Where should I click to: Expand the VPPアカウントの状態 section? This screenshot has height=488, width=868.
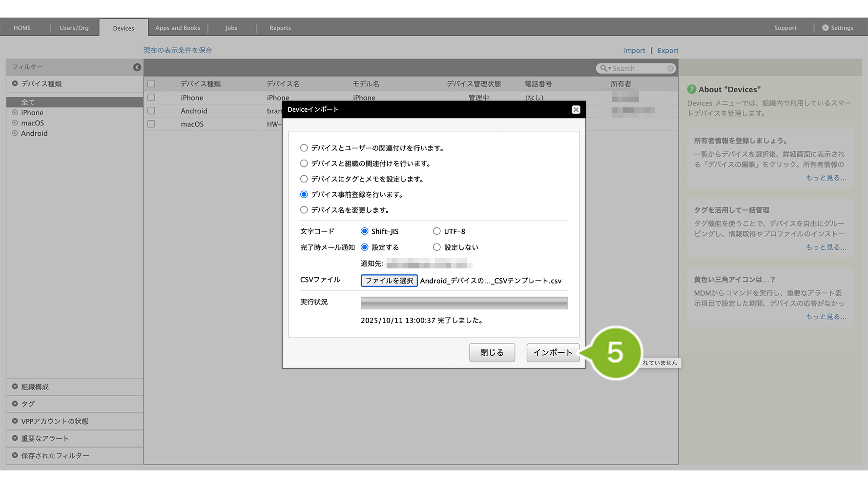(x=54, y=421)
